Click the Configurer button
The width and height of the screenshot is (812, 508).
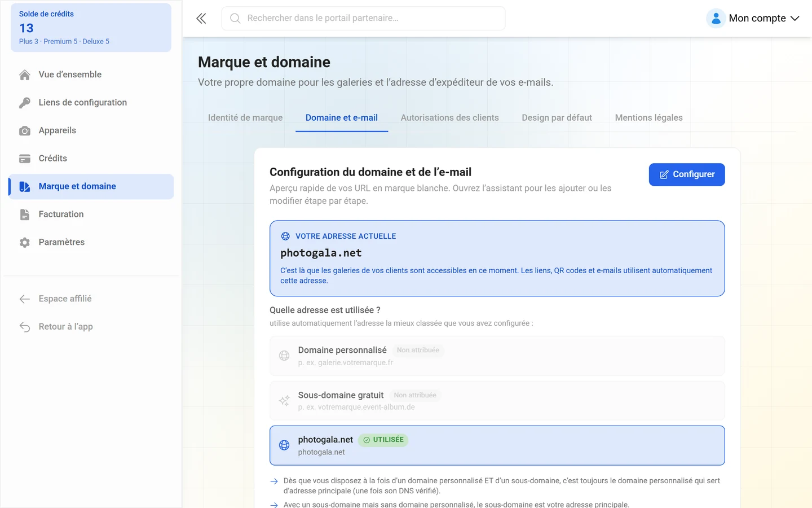[x=687, y=174]
